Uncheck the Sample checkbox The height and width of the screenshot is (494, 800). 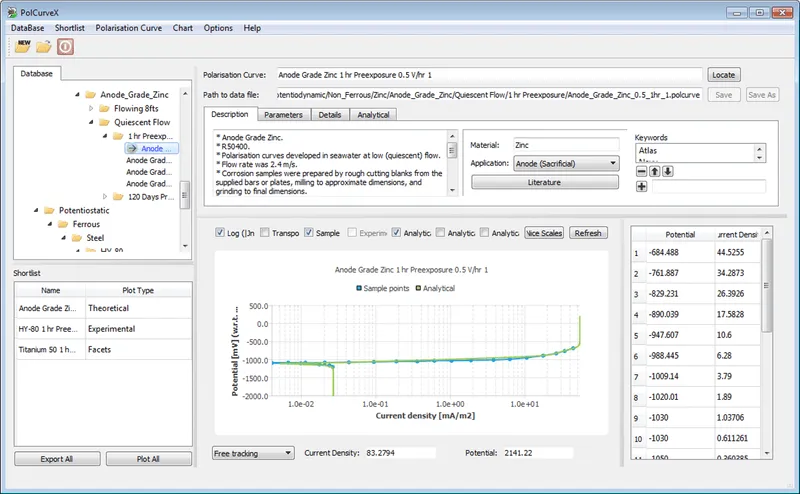point(309,233)
